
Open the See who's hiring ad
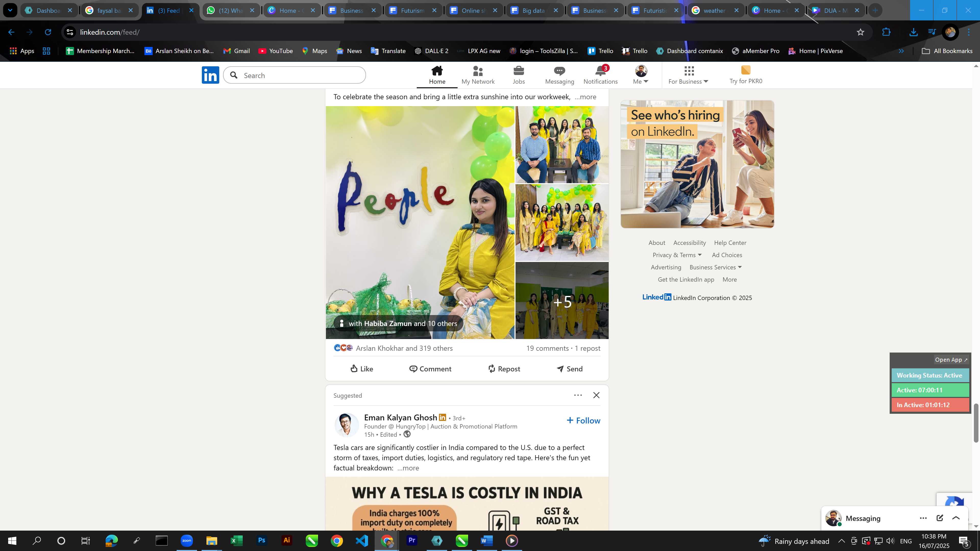click(697, 164)
